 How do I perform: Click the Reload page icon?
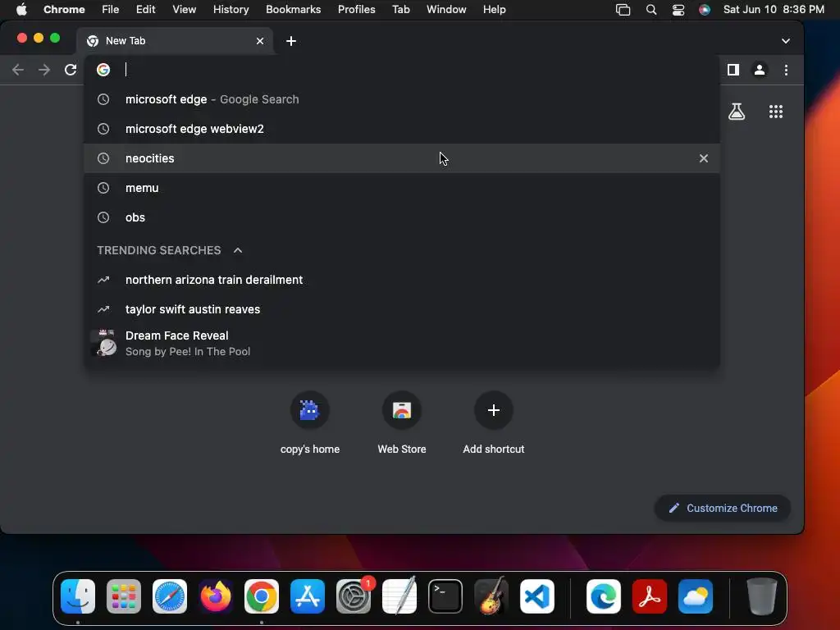pos(71,70)
